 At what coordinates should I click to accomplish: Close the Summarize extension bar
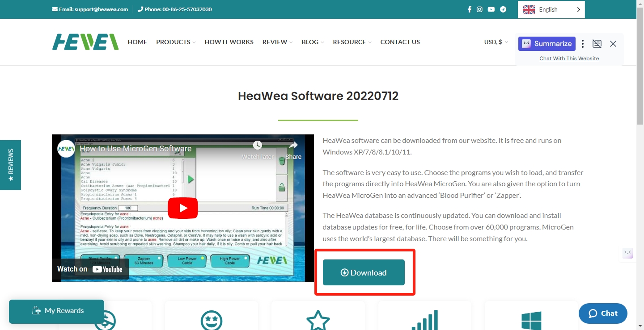pyautogui.click(x=613, y=44)
